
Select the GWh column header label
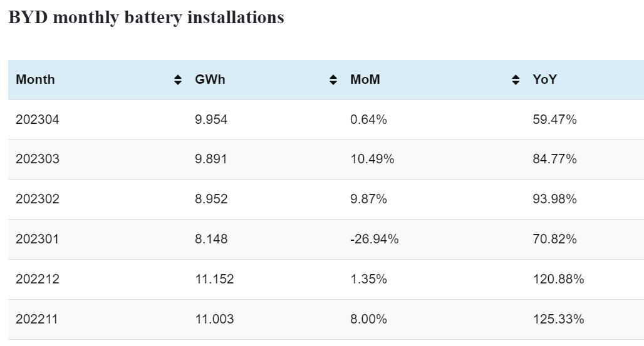tap(210, 79)
